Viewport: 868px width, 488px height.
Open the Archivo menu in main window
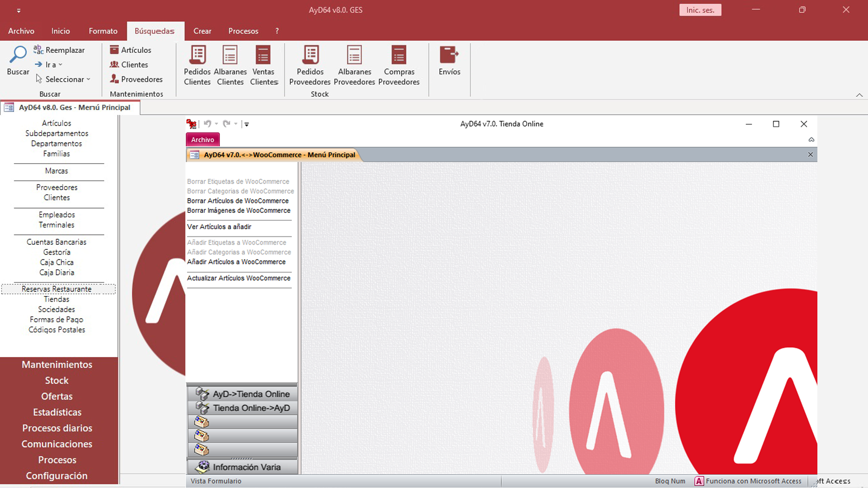21,31
